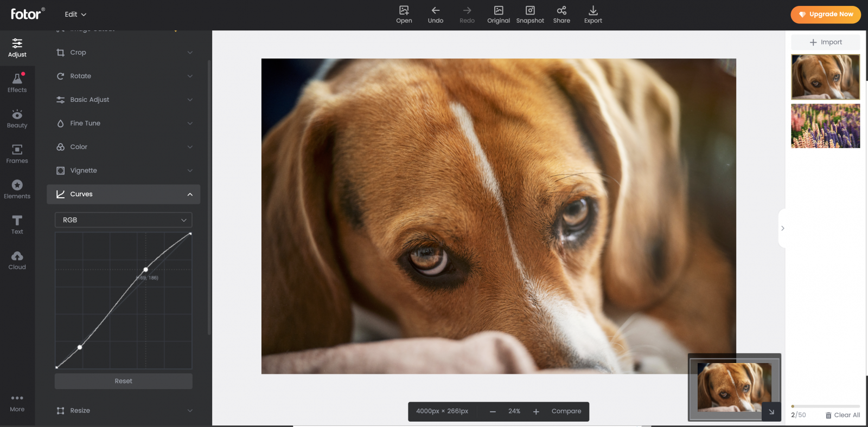Reset the curves adjustment
Image resolution: width=868 pixels, height=427 pixels.
[x=124, y=381]
